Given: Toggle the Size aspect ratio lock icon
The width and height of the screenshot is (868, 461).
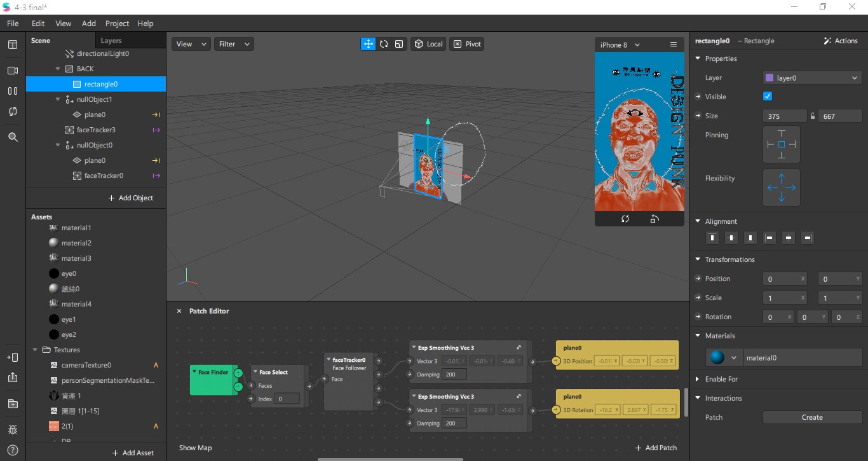Looking at the screenshot, I should pyautogui.click(x=812, y=116).
